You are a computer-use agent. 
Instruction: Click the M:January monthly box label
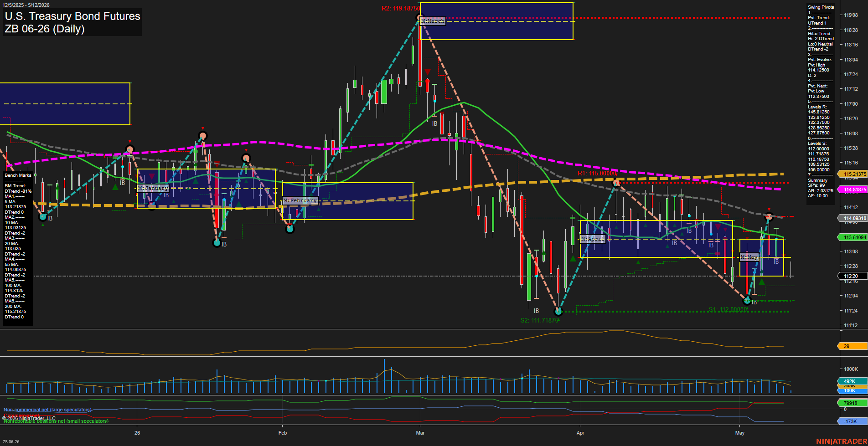click(x=153, y=188)
